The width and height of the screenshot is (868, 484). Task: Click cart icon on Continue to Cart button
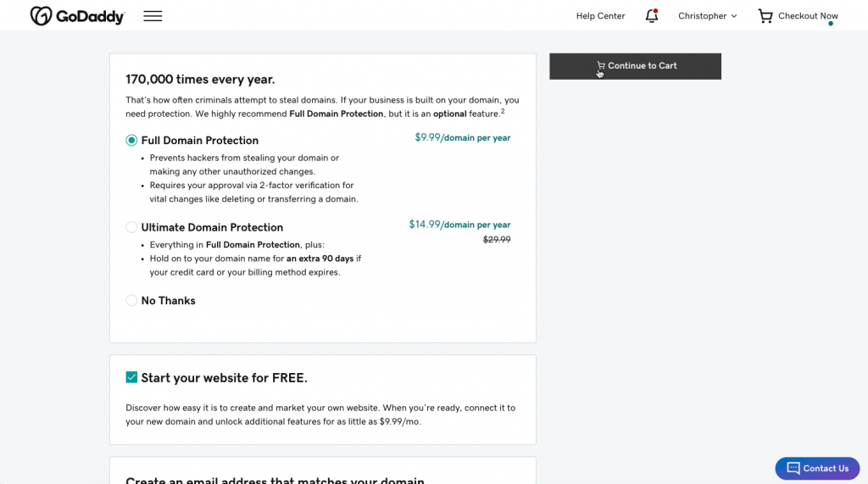tap(601, 65)
